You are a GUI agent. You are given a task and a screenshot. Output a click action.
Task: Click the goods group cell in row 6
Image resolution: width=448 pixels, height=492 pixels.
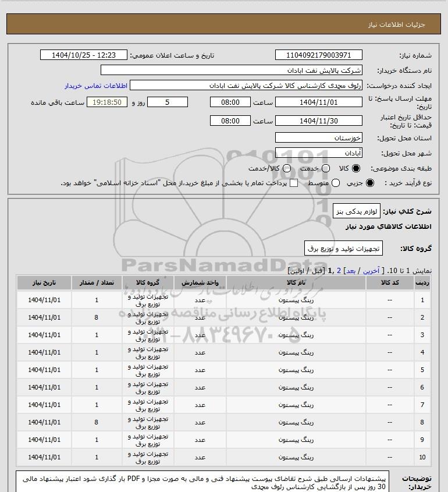tap(148, 388)
